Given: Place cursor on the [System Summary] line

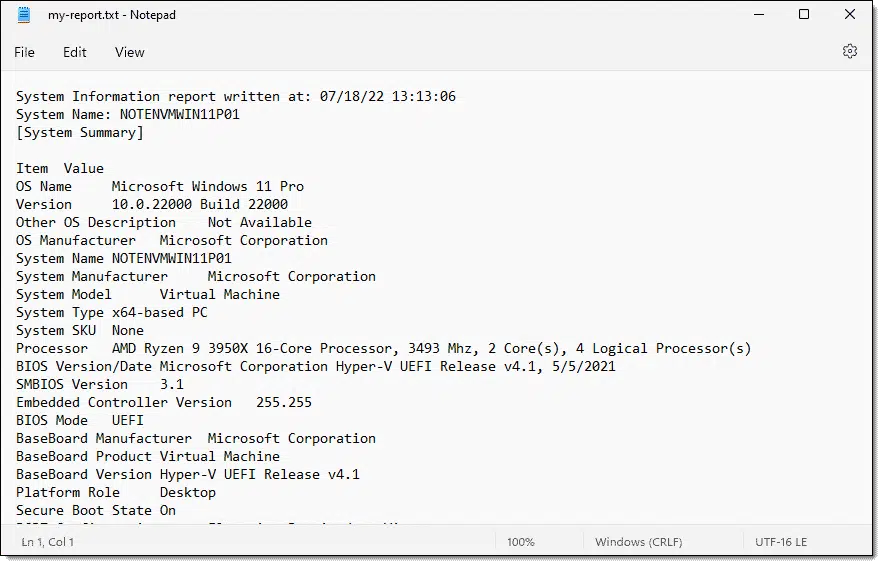Looking at the screenshot, I should click(x=80, y=133).
